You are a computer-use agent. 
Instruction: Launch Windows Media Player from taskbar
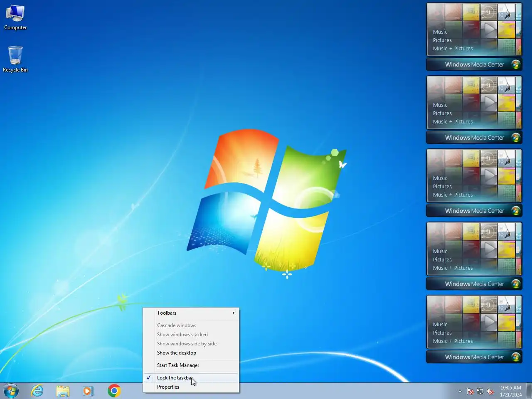pyautogui.click(x=88, y=391)
